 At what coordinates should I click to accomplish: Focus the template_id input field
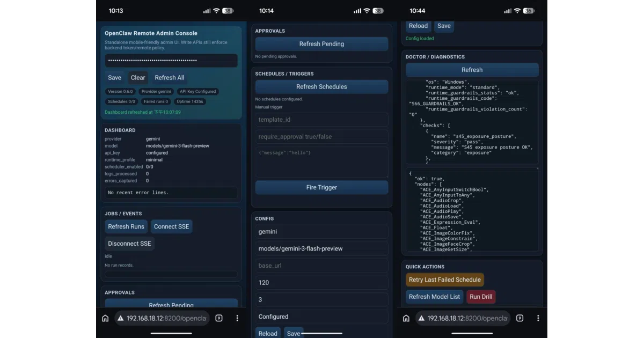pos(321,120)
